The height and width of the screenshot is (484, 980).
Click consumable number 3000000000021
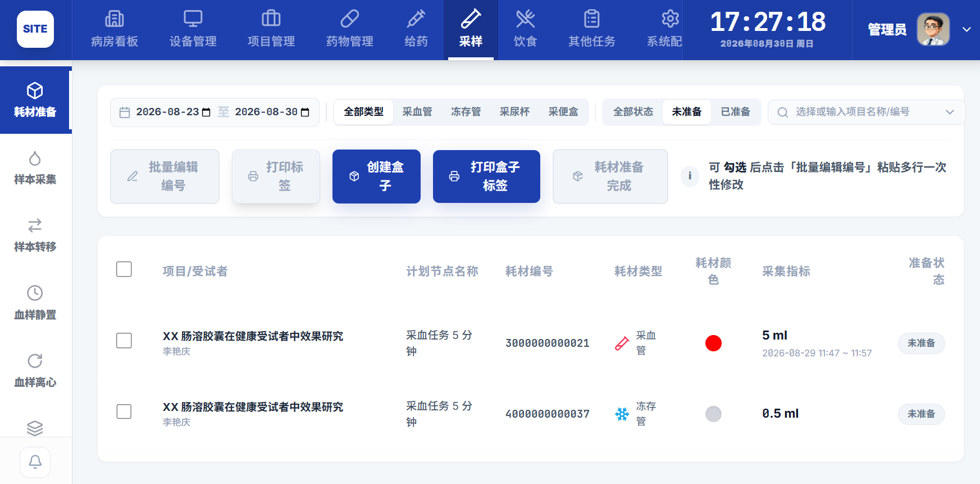pyautogui.click(x=548, y=343)
